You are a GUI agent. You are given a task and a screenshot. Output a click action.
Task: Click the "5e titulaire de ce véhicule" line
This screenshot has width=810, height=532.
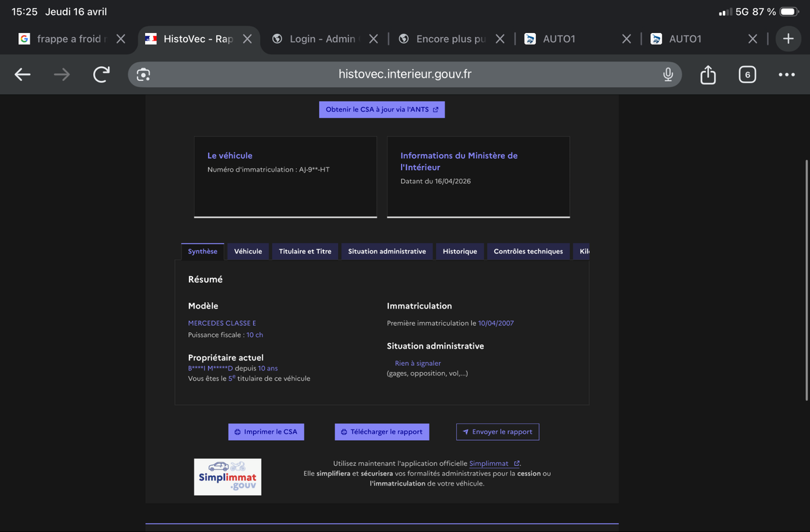click(249, 379)
